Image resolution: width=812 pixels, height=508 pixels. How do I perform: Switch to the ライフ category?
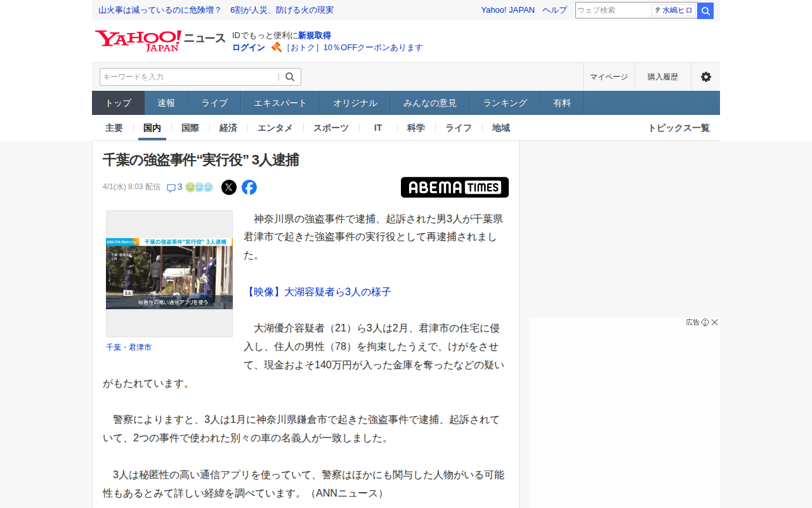coord(459,128)
